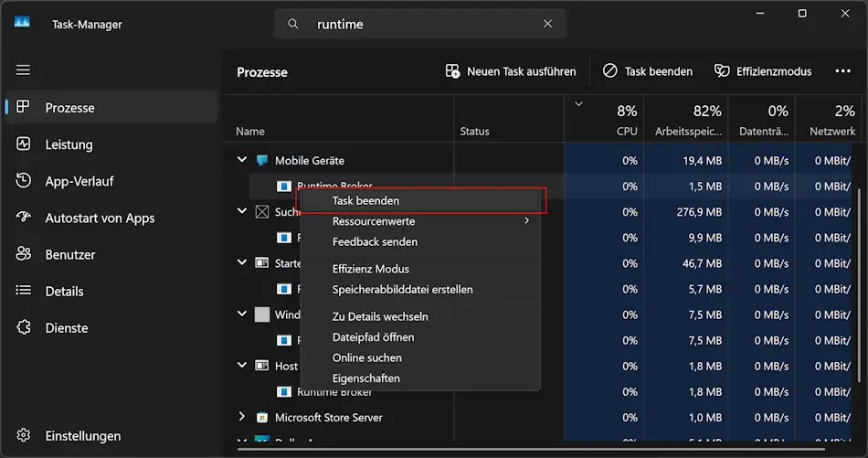Screen dimensions: 868x458
Task: Open Einstellungen settings
Action: [82, 436]
